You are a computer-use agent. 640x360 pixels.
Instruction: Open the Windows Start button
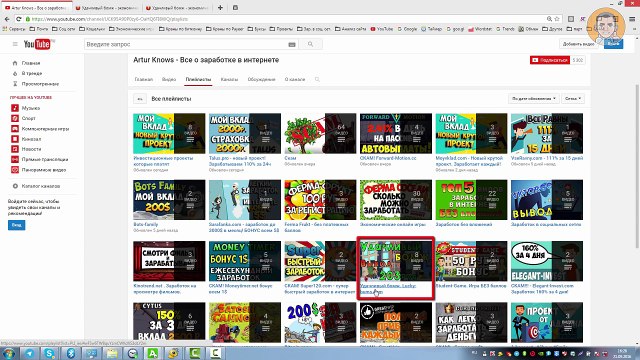point(9,353)
